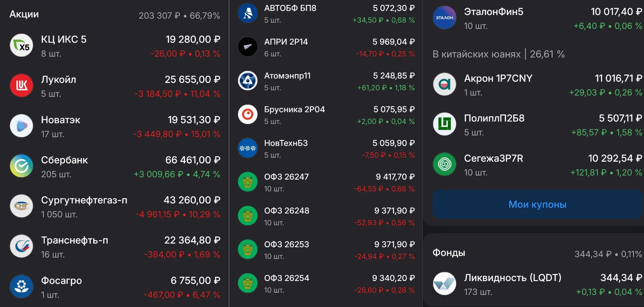Tap Phosagro loss -467,00 ₽

pos(163,295)
